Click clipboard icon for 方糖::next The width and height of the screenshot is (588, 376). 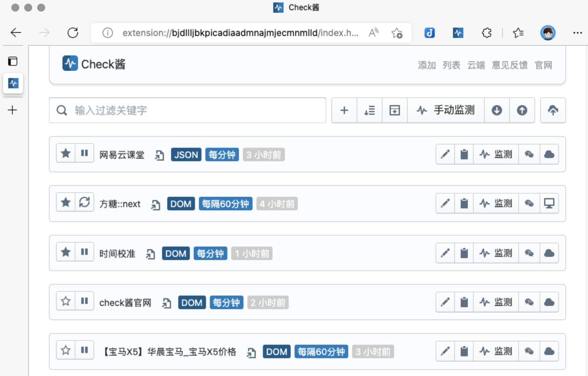tap(464, 203)
